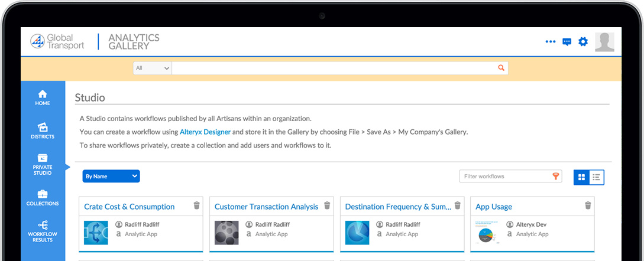Screen dimensions: 644x261
Task: Click the orange filter funnel icon
Action: [556, 177]
